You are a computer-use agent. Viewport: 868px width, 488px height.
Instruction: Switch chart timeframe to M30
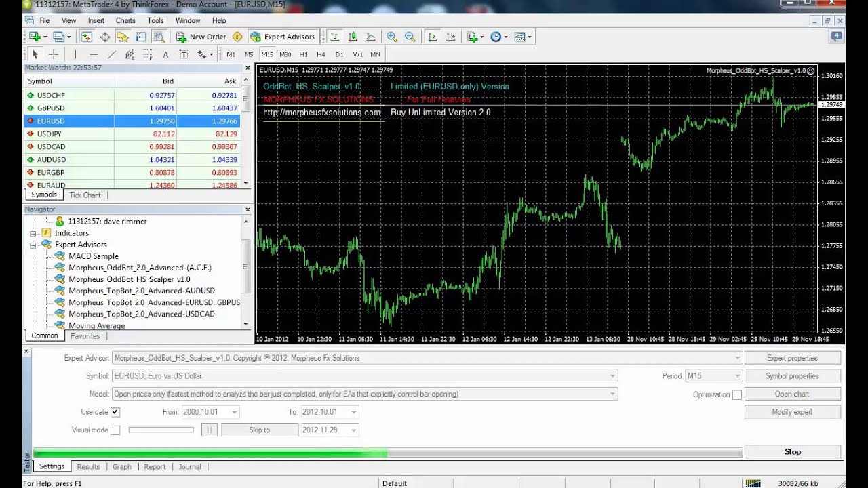285,54
